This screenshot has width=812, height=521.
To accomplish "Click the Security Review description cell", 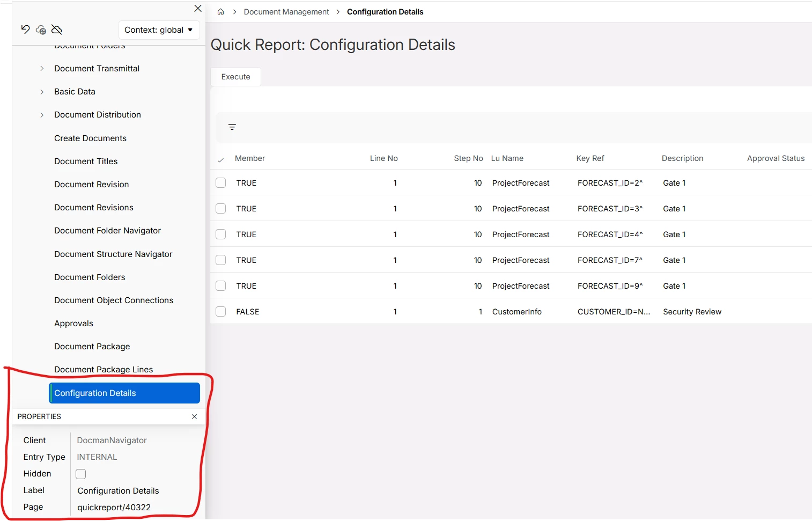I will point(692,312).
